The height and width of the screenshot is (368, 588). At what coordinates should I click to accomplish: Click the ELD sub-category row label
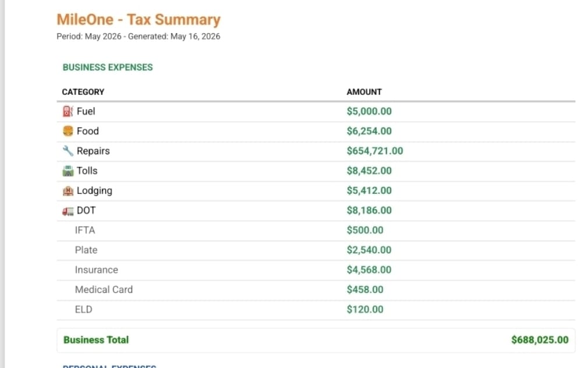(x=84, y=309)
